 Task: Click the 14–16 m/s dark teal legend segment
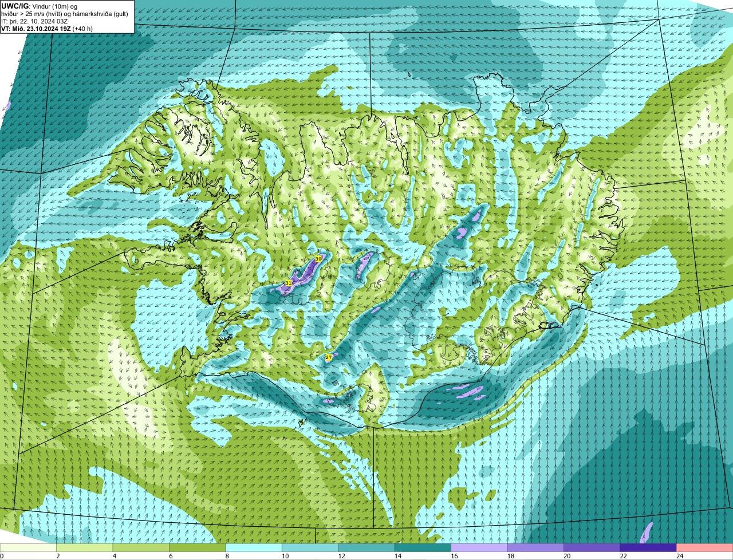(423, 547)
